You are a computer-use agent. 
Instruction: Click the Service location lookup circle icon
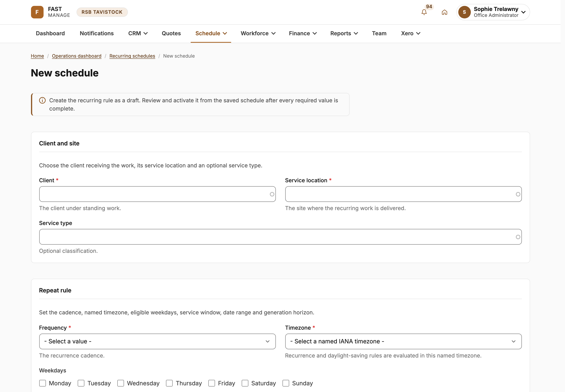tap(518, 194)
